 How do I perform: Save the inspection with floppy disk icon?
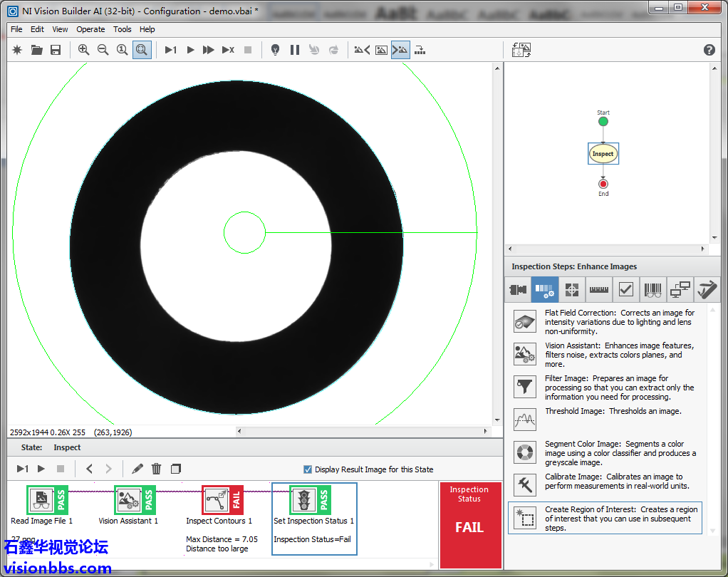[56, 50]
